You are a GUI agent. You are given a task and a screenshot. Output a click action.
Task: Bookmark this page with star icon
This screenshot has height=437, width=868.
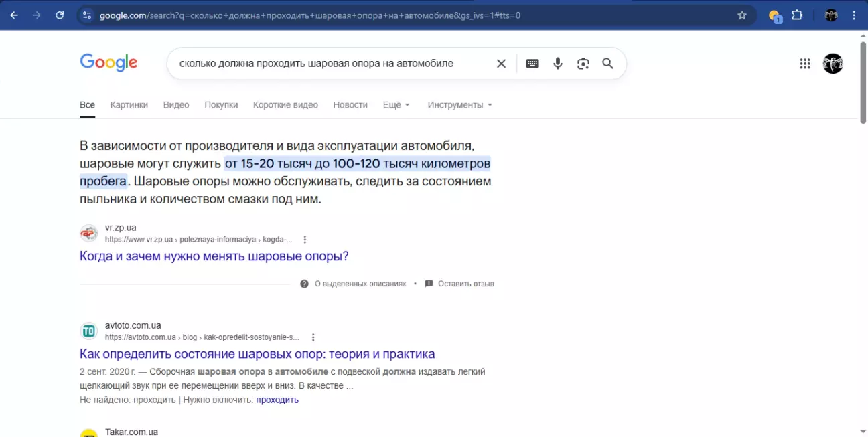pos(741,15)
